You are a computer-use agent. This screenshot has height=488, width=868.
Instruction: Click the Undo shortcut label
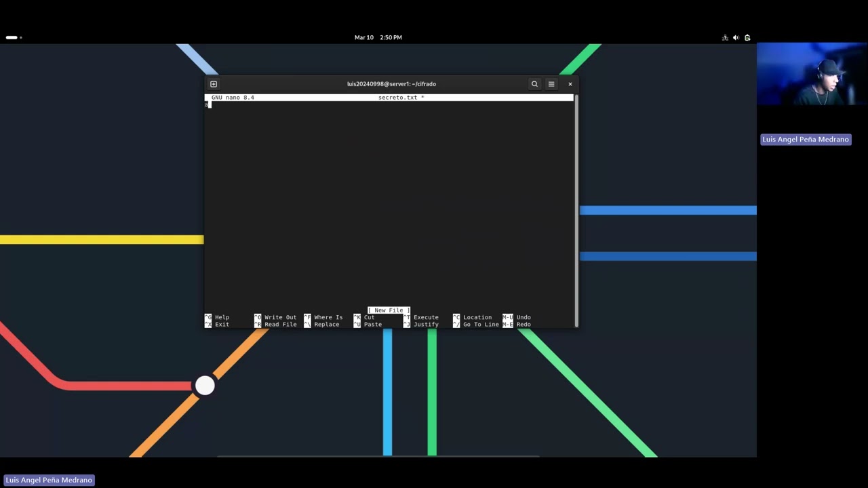point(524,317)
